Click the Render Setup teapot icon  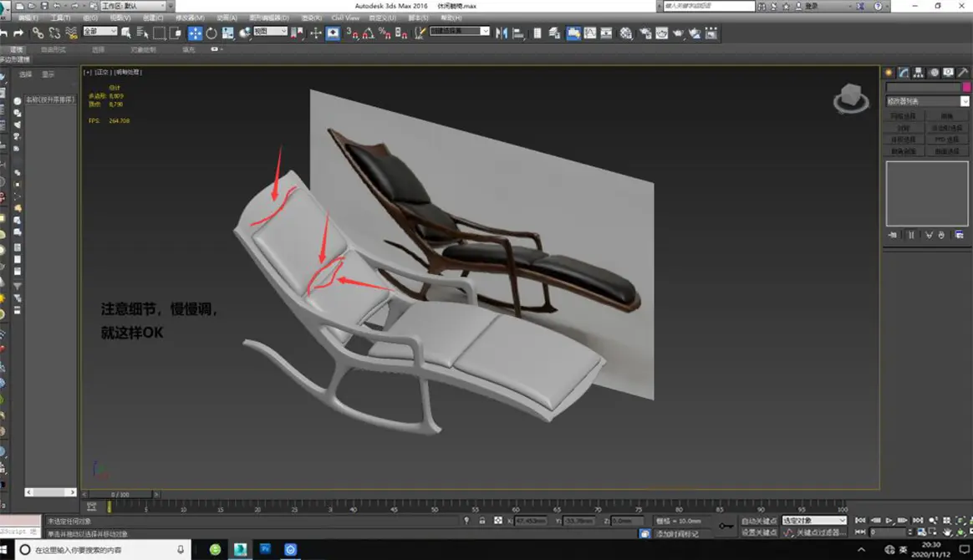pos(644,33)
